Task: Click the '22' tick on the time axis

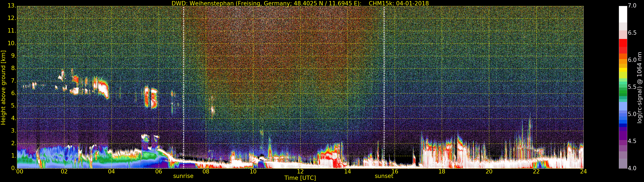Action: 536,172
